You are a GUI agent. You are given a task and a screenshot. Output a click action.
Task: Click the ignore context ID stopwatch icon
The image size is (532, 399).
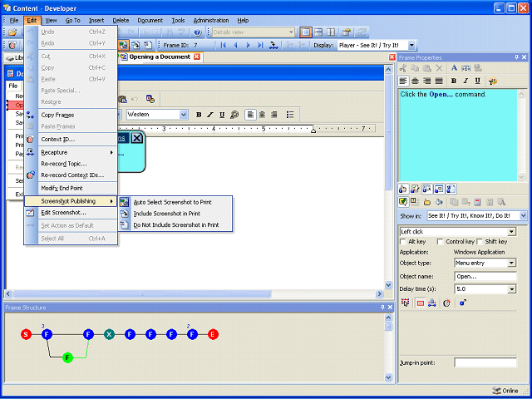(447, 303)
